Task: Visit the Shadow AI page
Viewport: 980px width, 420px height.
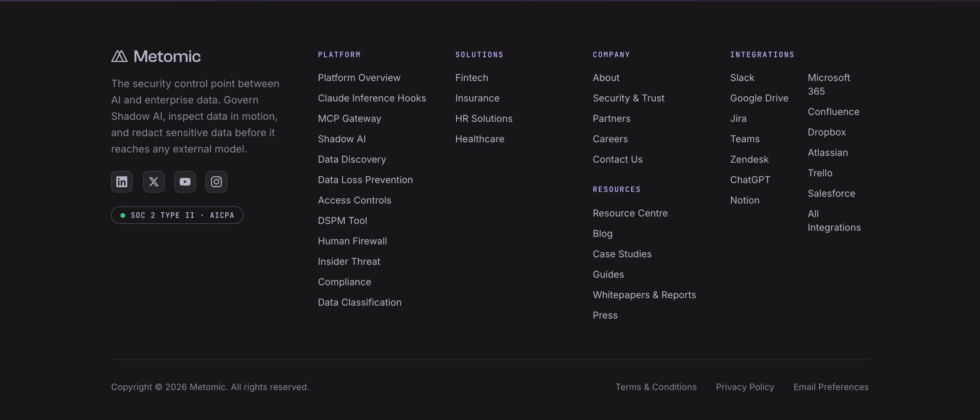Action: (342, 139)
